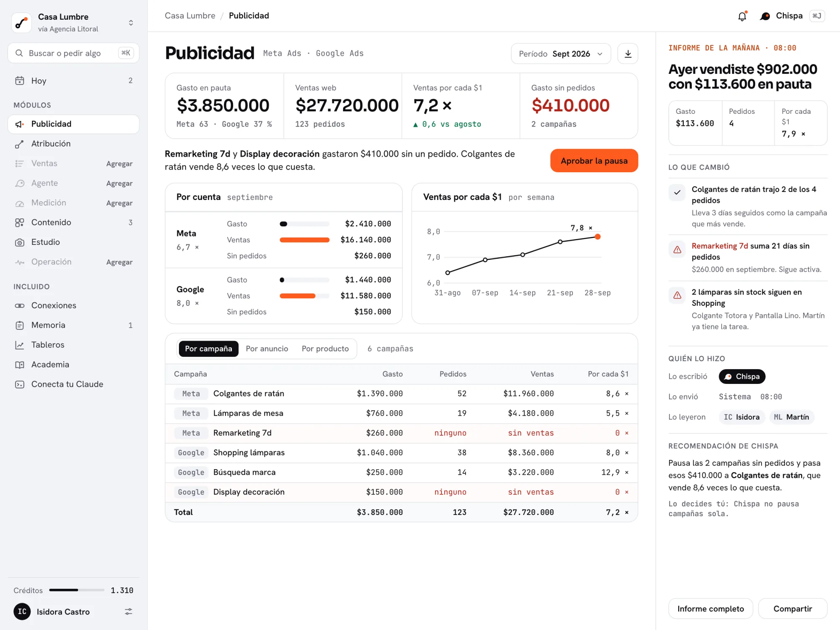
Task: Click the Isidora reader chip
Action: [x=741, y=417]
